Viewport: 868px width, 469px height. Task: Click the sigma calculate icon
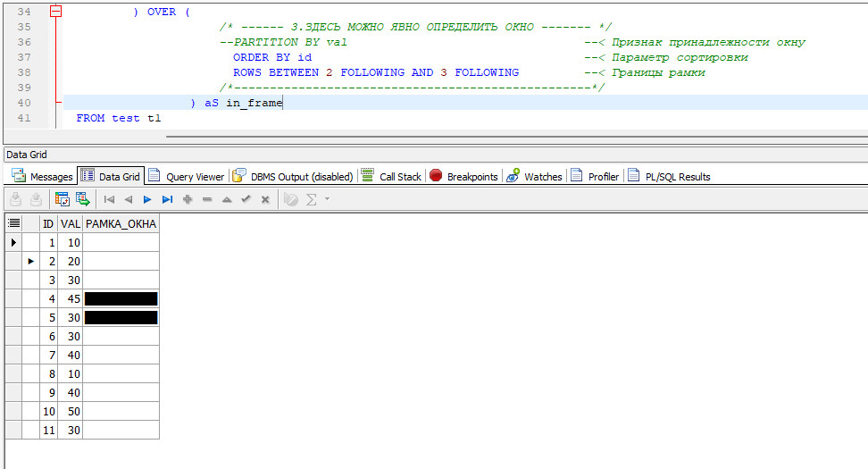pyautogui.click(x=312, y=199)
